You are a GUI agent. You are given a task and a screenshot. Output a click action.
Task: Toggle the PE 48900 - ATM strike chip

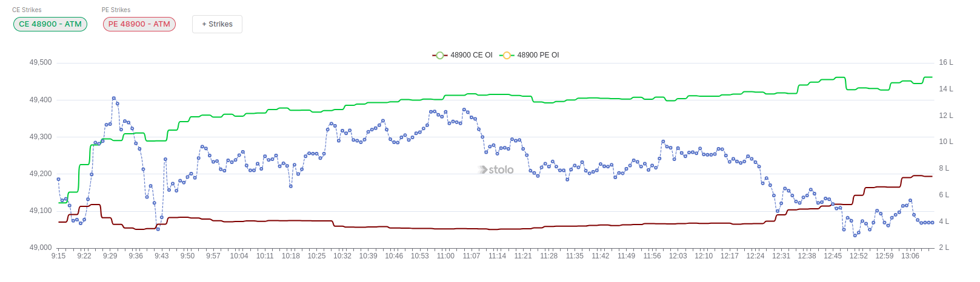click(x=139, y=24)
